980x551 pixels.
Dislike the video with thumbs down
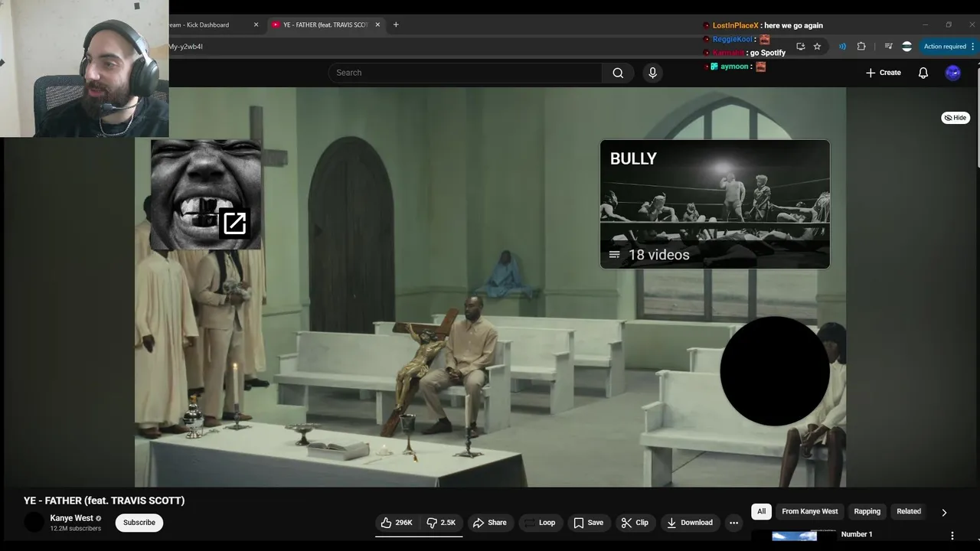441,523
